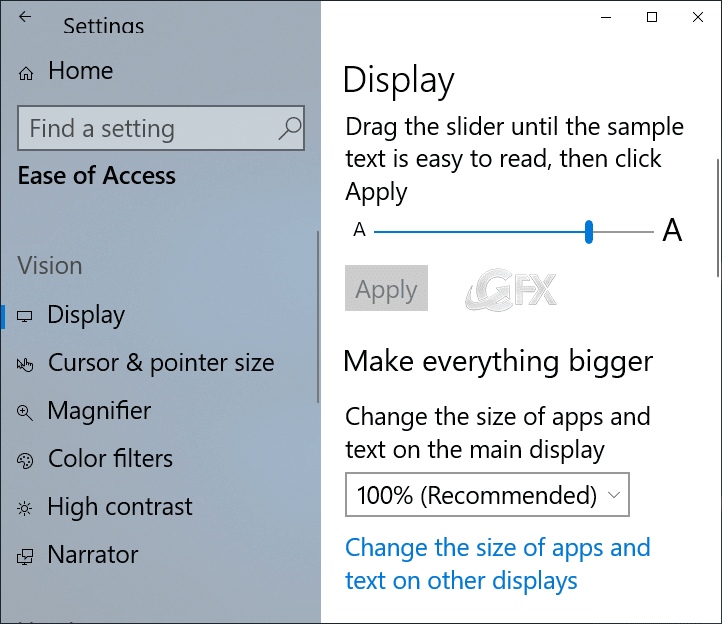Click the Home house icon

pyautogui.click(x=26, y=73)
